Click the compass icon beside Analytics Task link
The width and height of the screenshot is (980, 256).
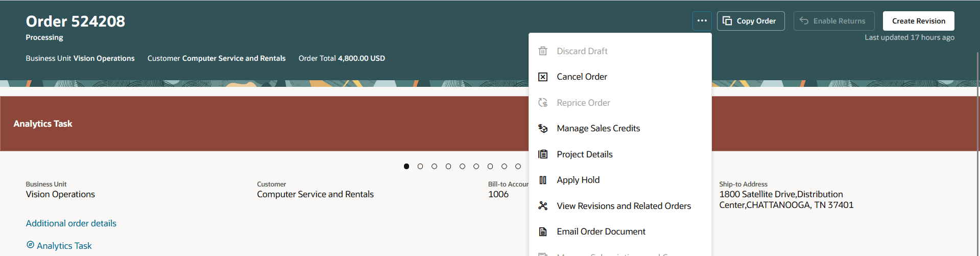(x=30, y=245)
